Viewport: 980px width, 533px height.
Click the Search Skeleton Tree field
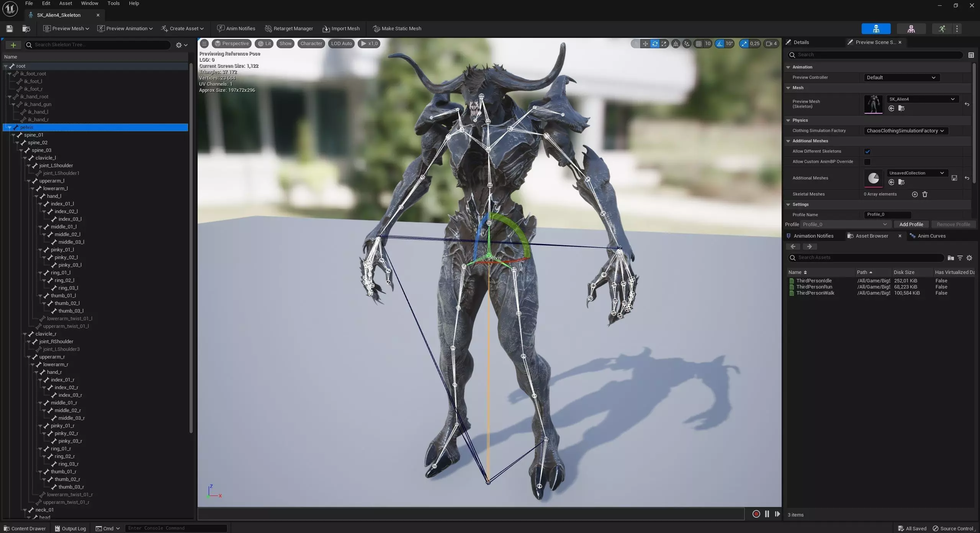pyautogui.click(x=98, y=45)
